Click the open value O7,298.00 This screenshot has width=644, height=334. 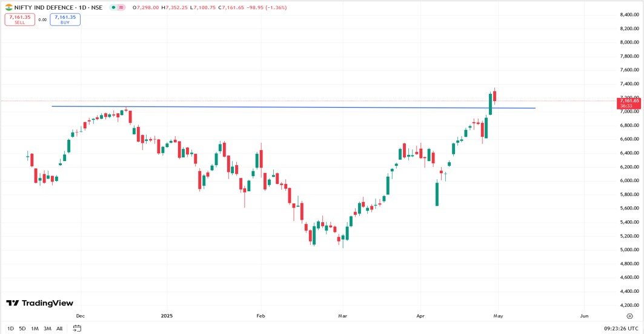click(146, 7)
